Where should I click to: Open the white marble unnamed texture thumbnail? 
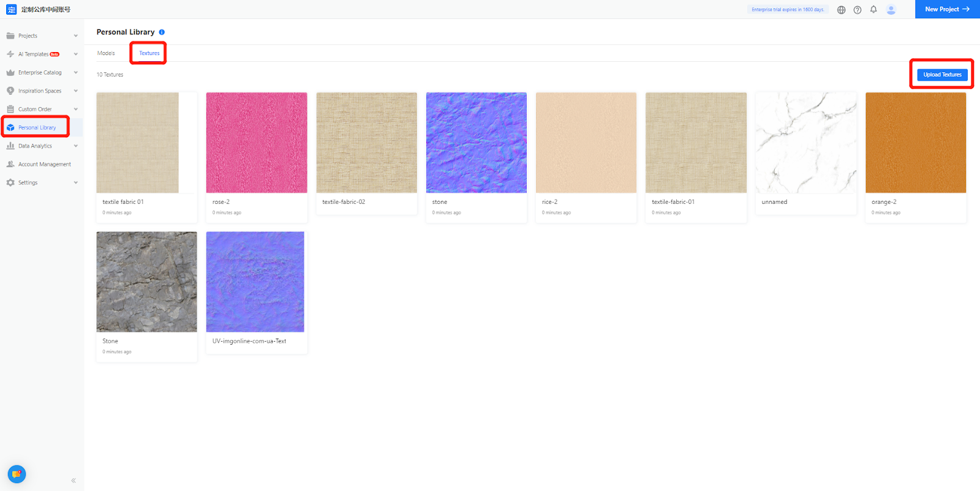[806, 143]
